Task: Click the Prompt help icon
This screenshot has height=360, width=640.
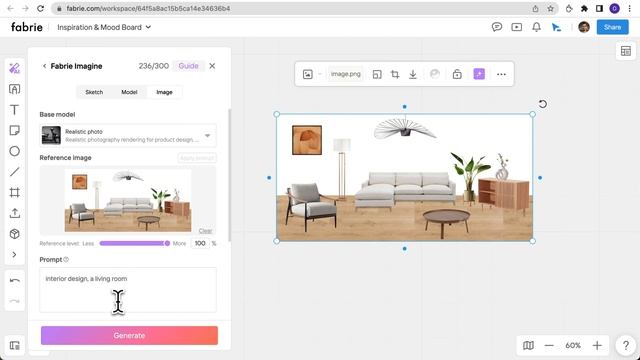Action: [x=66, y=260]
